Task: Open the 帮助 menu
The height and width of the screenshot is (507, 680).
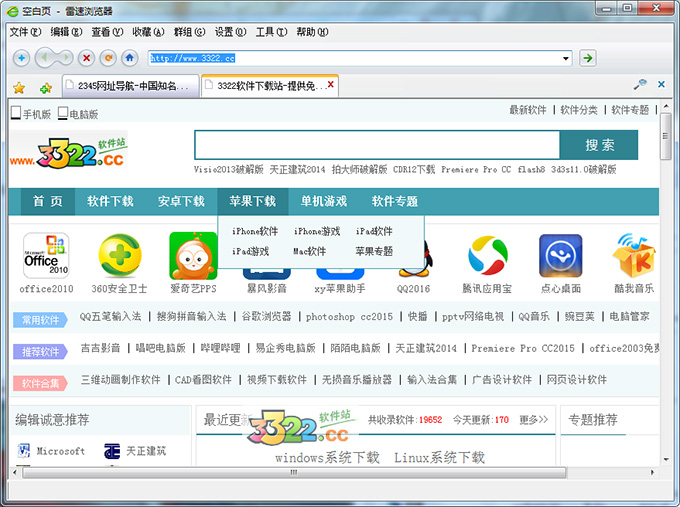Action: (312, 32)
